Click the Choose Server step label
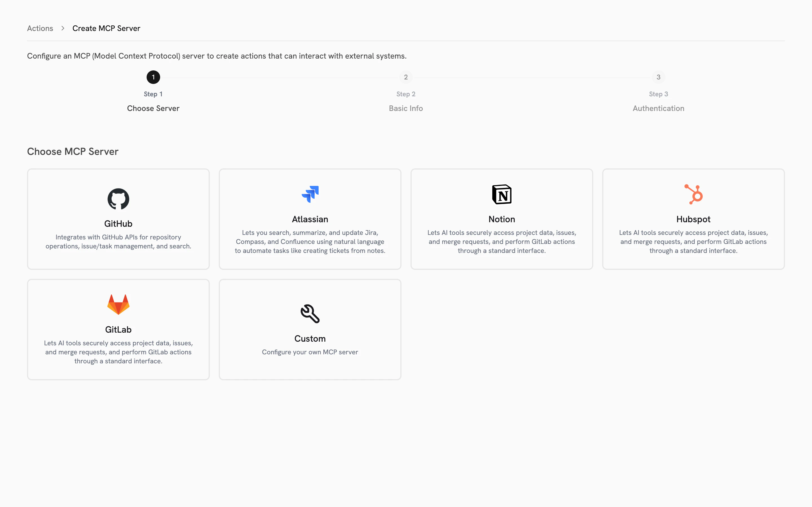The image size is (812, 507). coord(153,108)
